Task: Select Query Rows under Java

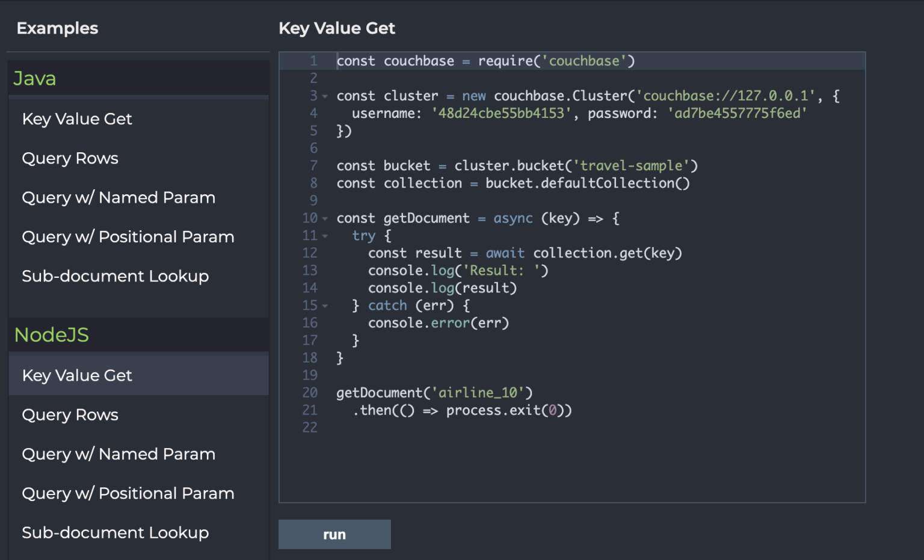Action: click(x=70, y=158)
